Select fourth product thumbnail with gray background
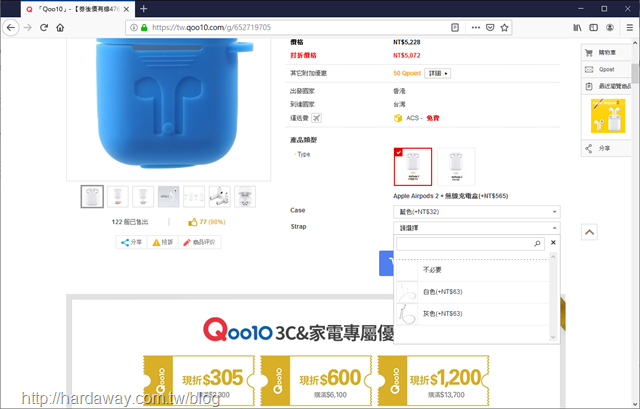This screenshot has width=640, height=409. click(x=169, y=196)
